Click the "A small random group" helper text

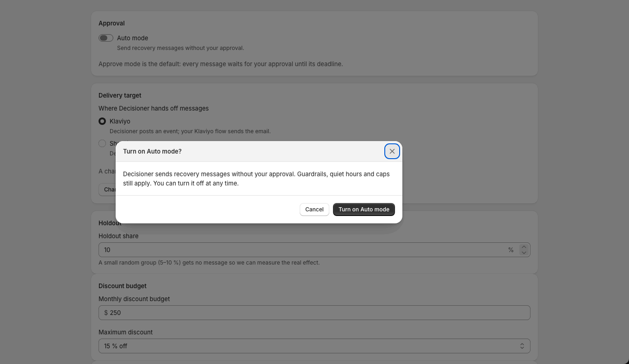(209, 263)
